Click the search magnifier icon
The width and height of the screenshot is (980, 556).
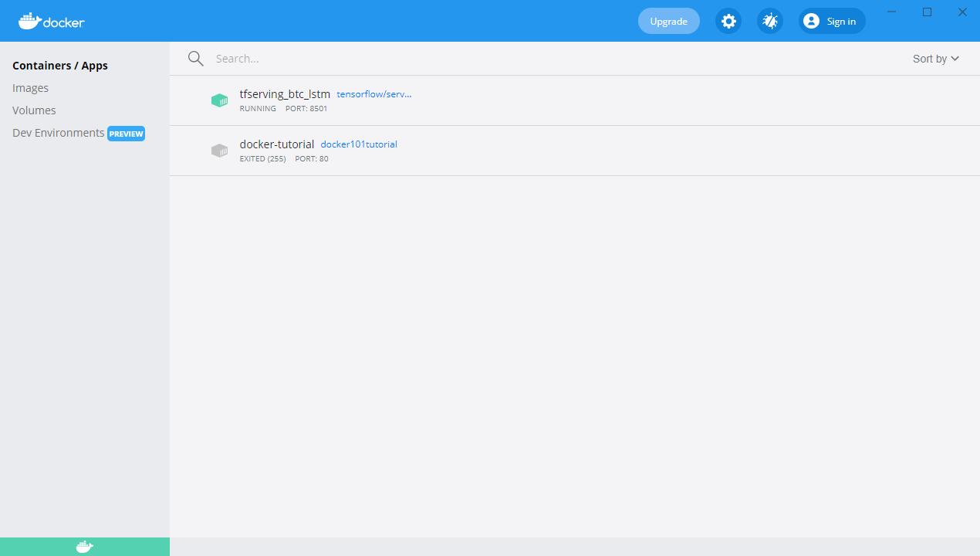coord(196,59)
